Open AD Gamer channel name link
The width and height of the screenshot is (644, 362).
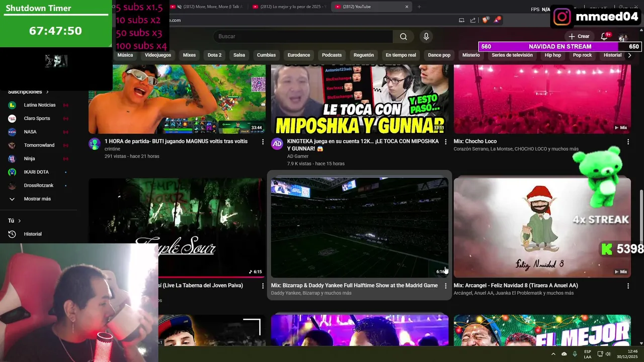pos(298,156)
